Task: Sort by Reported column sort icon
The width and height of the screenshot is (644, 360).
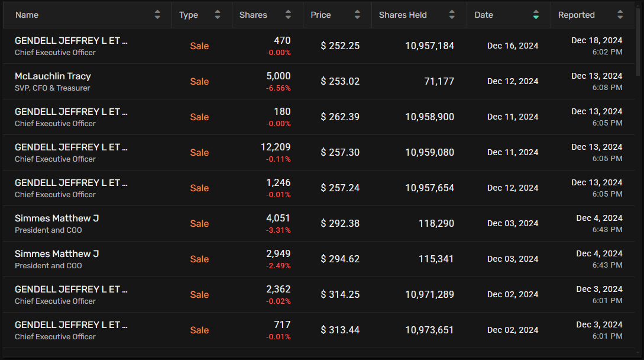Action: (x=620, y=15)
